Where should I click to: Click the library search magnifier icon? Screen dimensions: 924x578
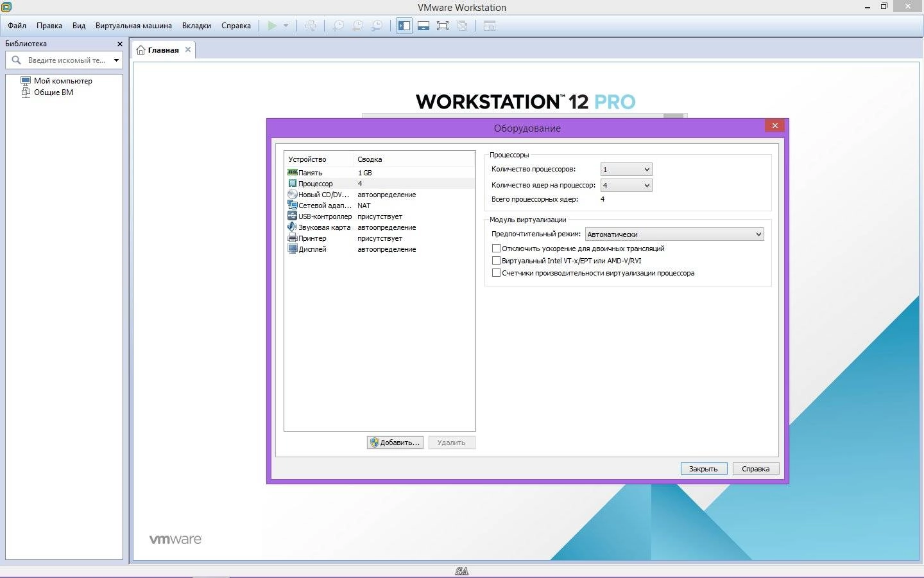[x=17, y=60]
